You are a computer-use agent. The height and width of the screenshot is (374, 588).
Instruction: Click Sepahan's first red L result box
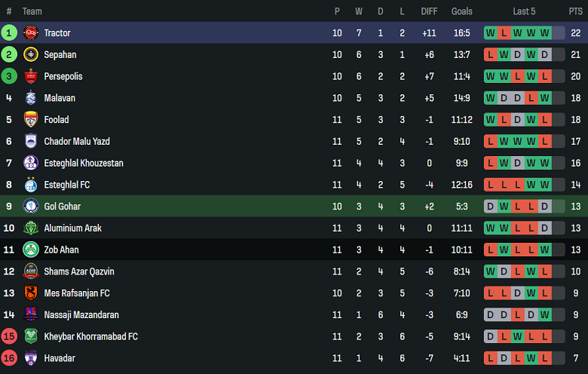coord(491,55)
